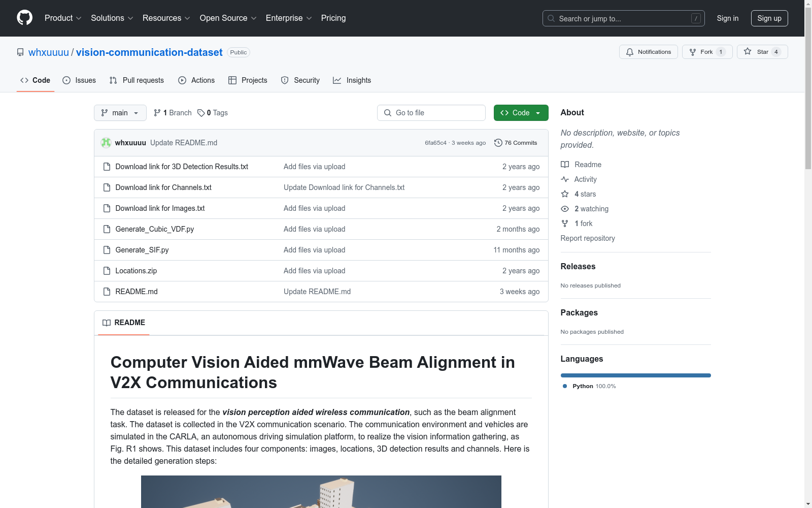
Task: Open the whxuuuu owner profile link
Action: (49, 52)
